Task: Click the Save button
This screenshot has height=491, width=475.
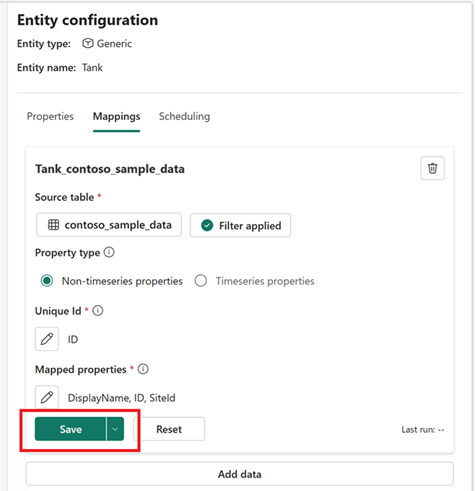Action: (70, 429)
